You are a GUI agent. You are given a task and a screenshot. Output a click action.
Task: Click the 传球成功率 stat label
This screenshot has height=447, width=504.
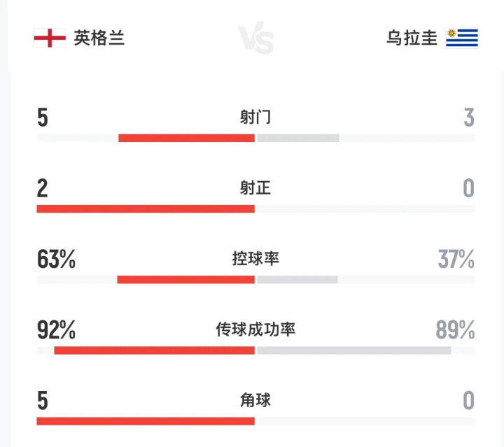coord(255,329)
